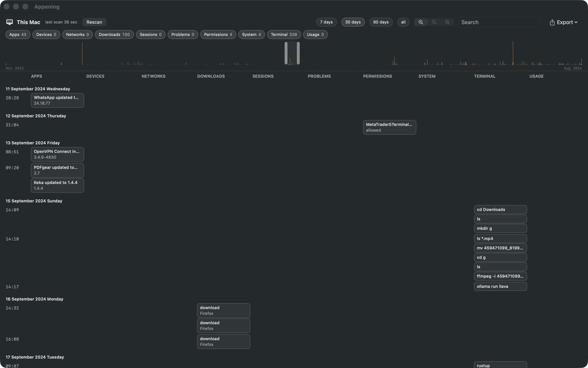
Task: Select the ollama run llava terminal entry
Action: coord(500,286)
